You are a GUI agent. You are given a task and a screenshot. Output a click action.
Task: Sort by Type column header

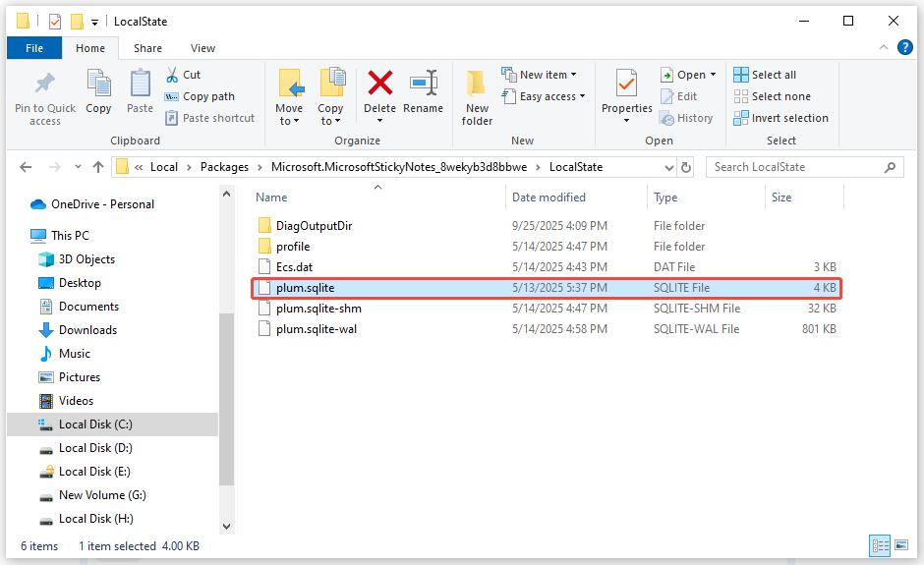click(x=665, y=198)
